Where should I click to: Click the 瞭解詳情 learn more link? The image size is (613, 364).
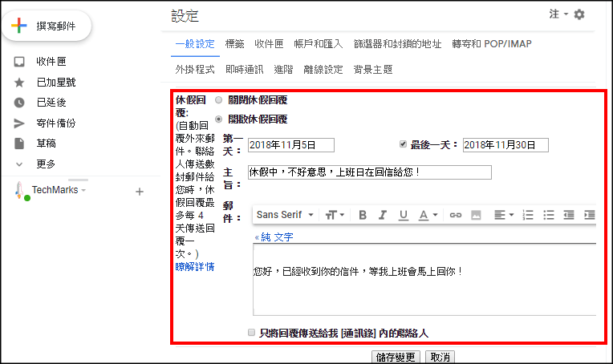[195, 267]
